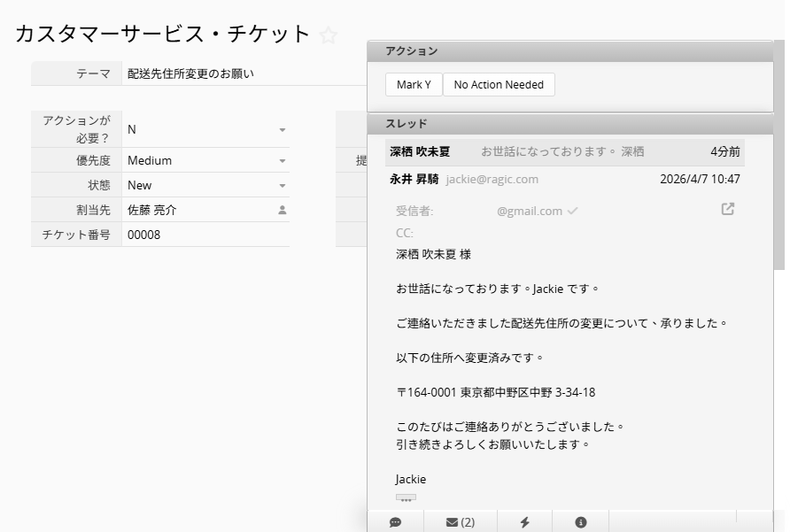The width and height of the screenshot is (790, 532).
Task: Click the Mark Y button
Action: click(414, 85)
